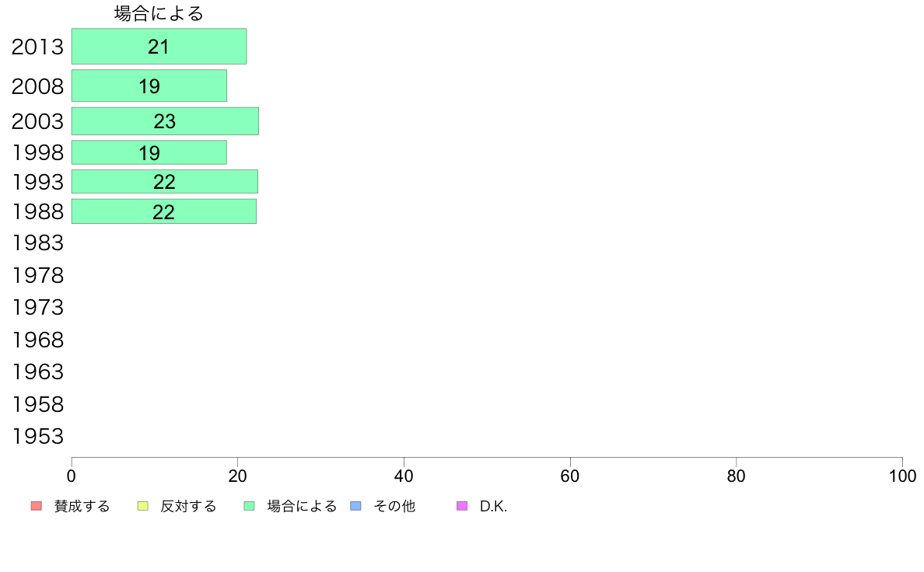Select the 2013 bar showing 21
The height and width of the screenshot is (572, 924).
159,47
